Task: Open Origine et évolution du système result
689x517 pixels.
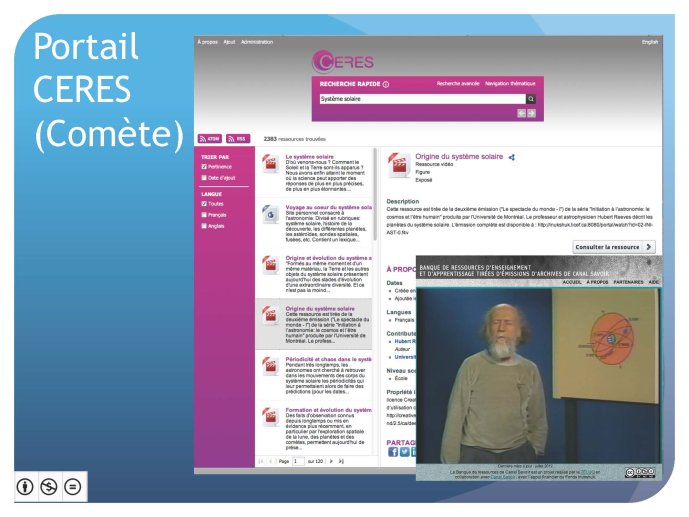Action: [329, 258]
